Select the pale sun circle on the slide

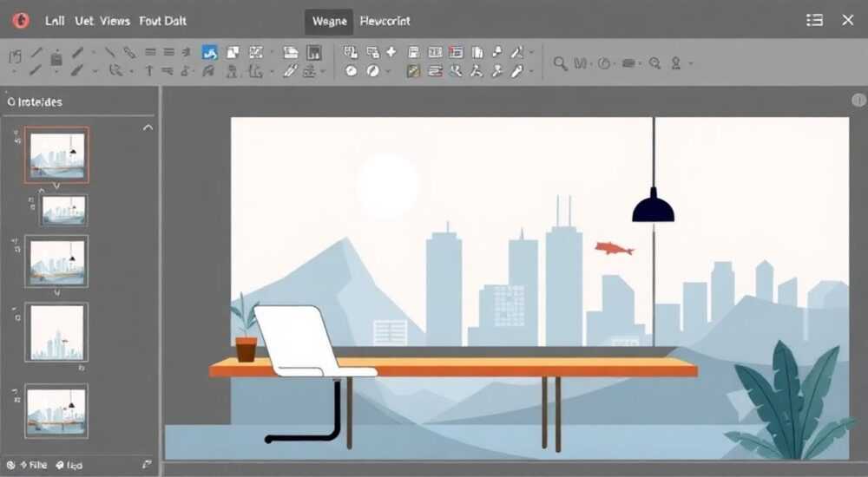(x=387, y=186)
